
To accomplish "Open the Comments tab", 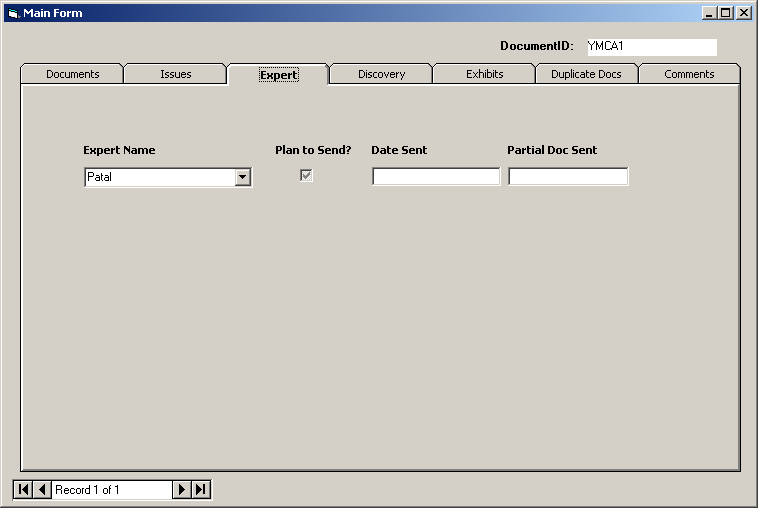I will click(x=689, y=74).
